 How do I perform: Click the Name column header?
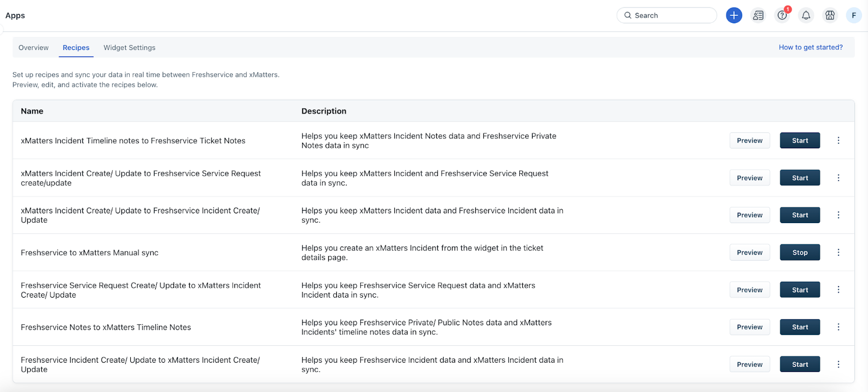click(x=32, y=111)
